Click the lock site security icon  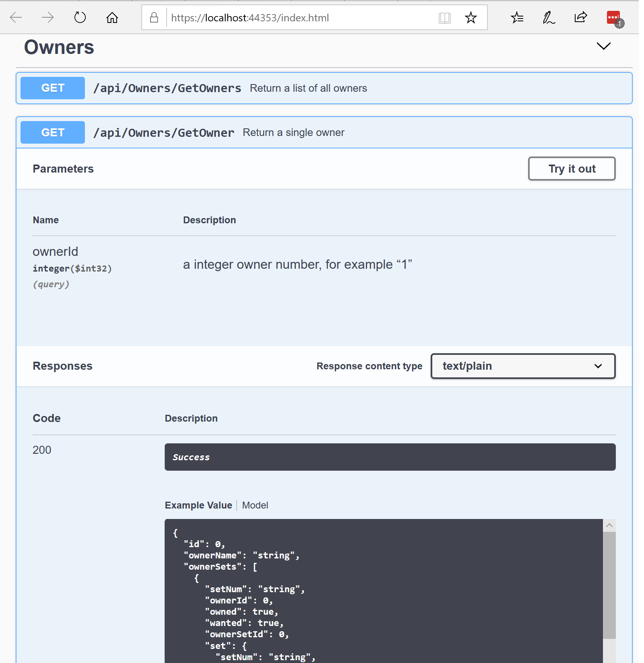[x=154, y=18]
